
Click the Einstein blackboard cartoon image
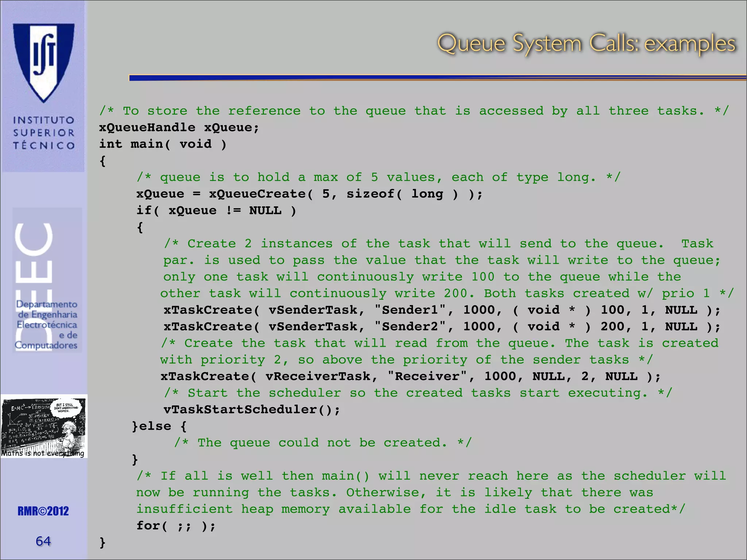coord(44,426)
